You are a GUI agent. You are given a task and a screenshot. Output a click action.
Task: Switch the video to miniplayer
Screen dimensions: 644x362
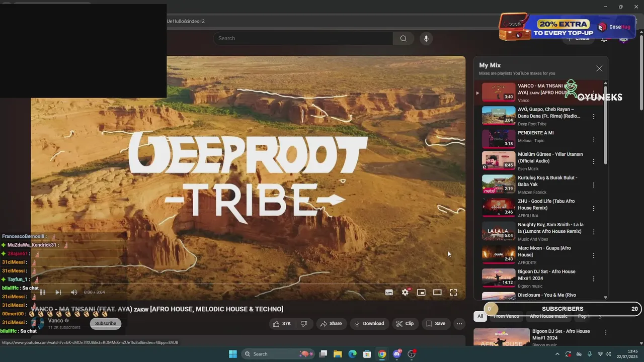(x=421, y=292)
